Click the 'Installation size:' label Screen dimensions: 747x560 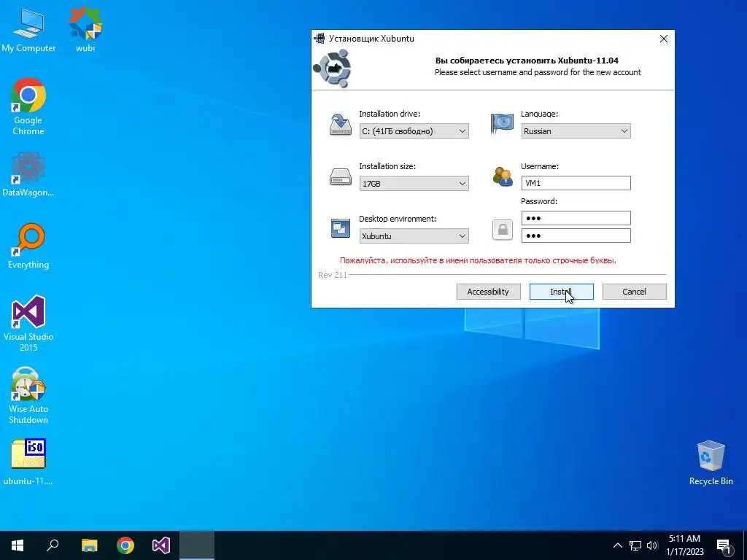(x=387, y=166)
